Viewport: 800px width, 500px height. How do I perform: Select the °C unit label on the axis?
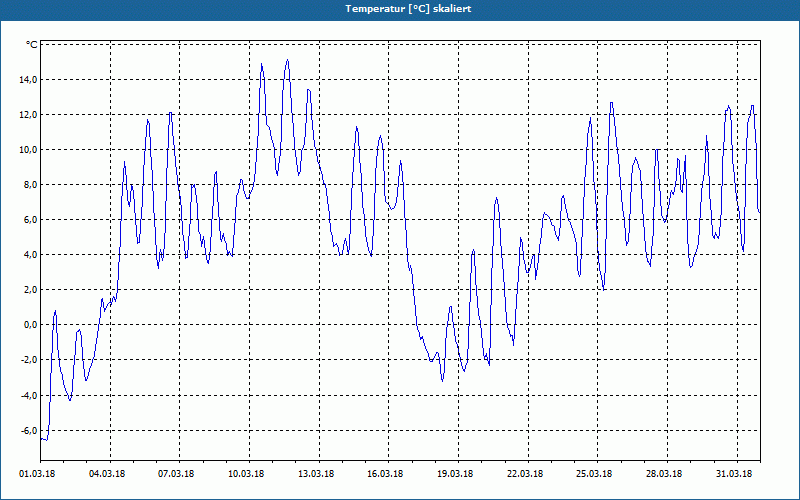click(31, 45)
